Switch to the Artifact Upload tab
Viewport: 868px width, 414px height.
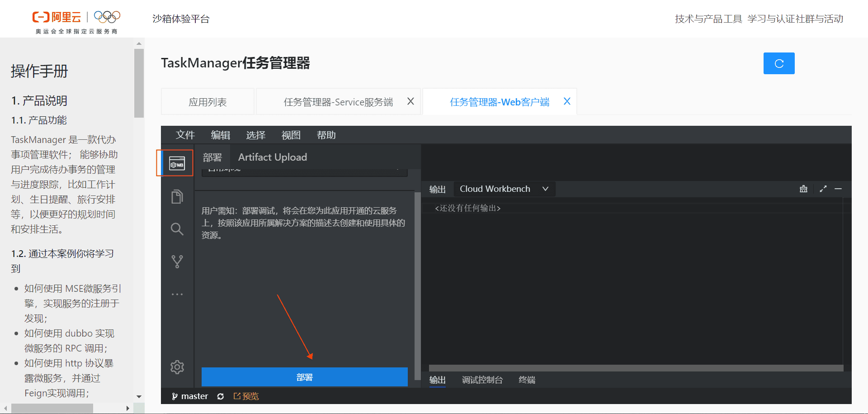click(x=272, y=157)
